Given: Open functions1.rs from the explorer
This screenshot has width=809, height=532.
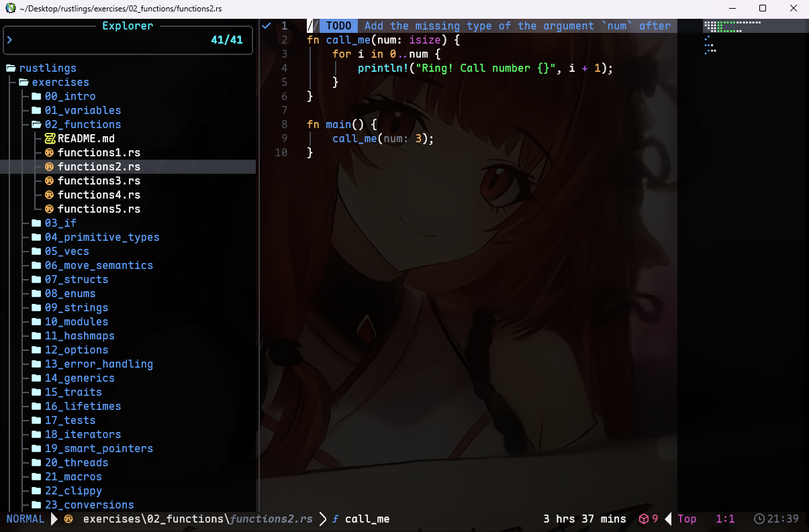Looking at the screenshot, I should click(99, 153).
